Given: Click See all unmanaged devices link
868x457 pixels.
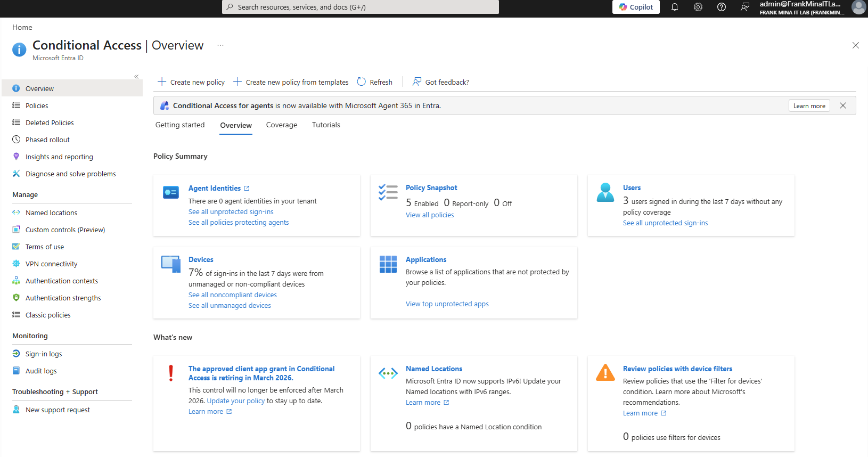Looking at the screenshot, I should pyautogui.click(x=230, y=305).
